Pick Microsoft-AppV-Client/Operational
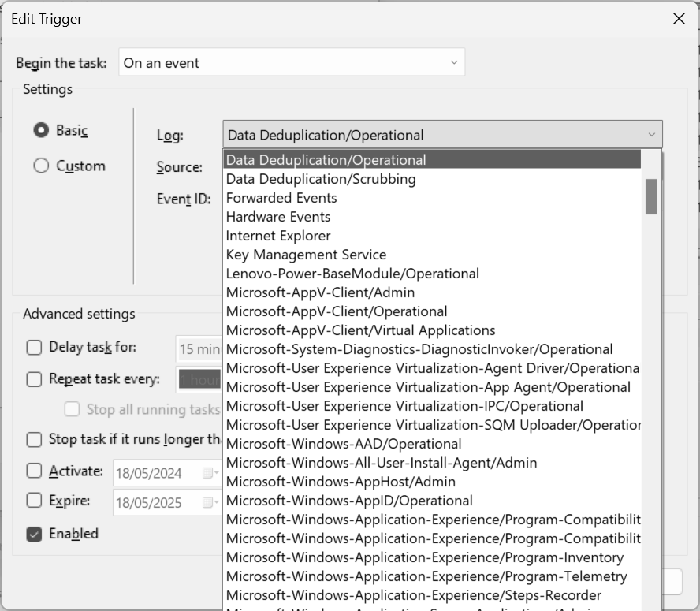 (432, 311)
